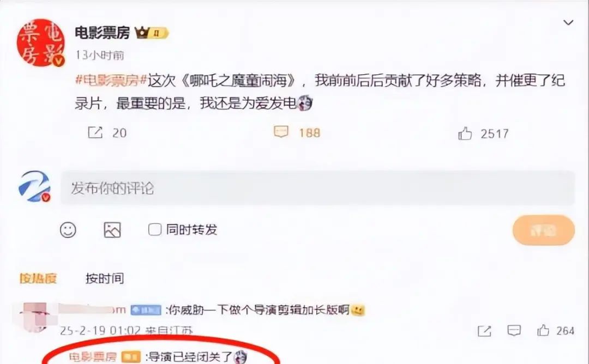Open the post options chevron menu
Image resolution: width=589 pixels, height=364 pixels.
click(568, 23)
